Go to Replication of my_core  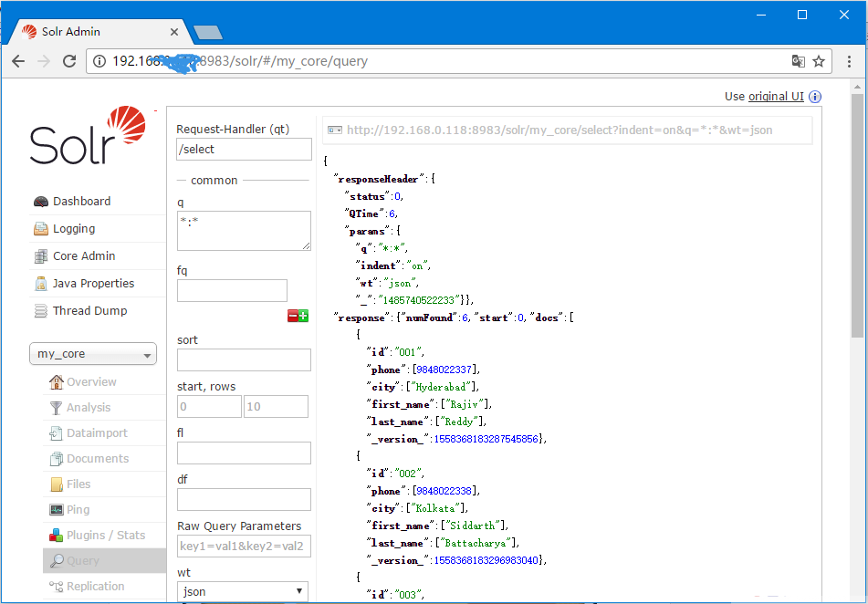click(95, 587)
